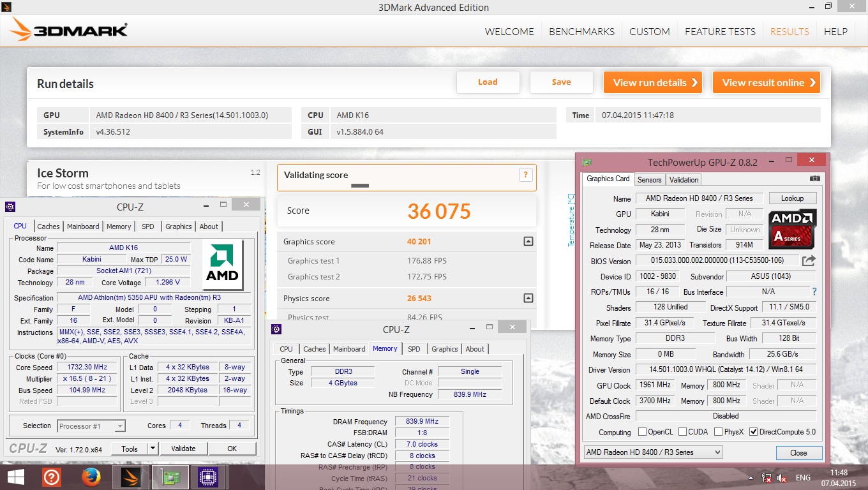Screen dimensions: 868x490
Task: Take a GPU-Z screenshot with the camera icon
Action: tap(814, 179)
